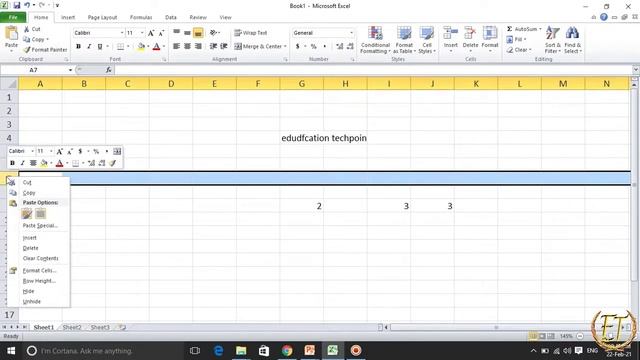Click the formula bar input field
Viewport: 640px width, 360px height.
click(373, 70)
